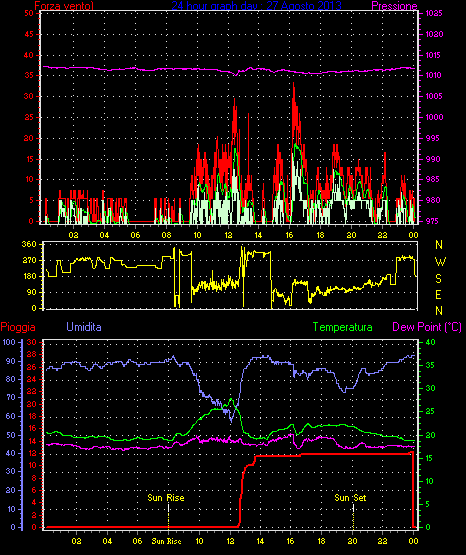The image size is (466, 555).
Task: Click 'Sun Rise' label on the bottom time axis
Action: (166, 541)
